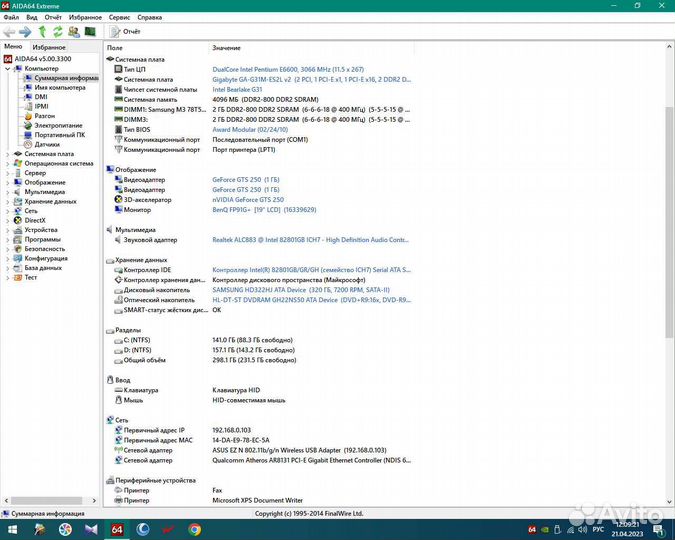The image size is (675, 540).
Task: Open Google Chrome from the taskbar
Action: pos(195,529)
